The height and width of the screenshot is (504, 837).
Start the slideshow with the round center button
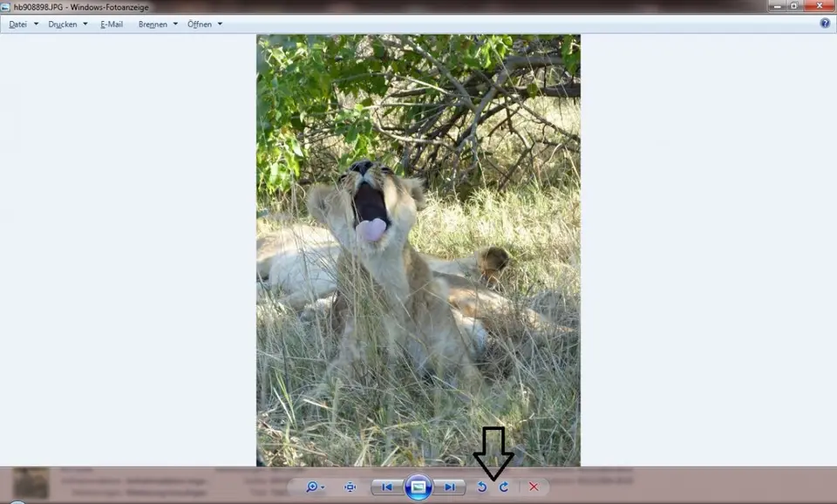coord(418,487)
